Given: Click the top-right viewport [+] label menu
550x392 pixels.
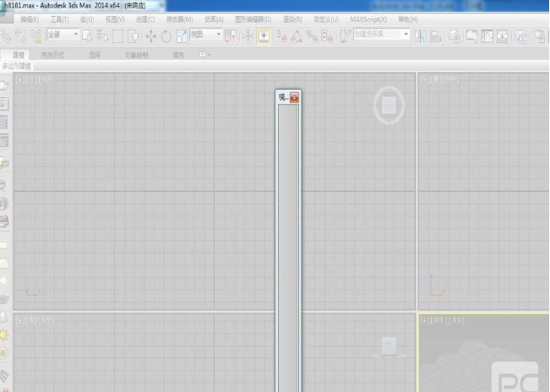Looking at the screenshot, I should point(424,80).
